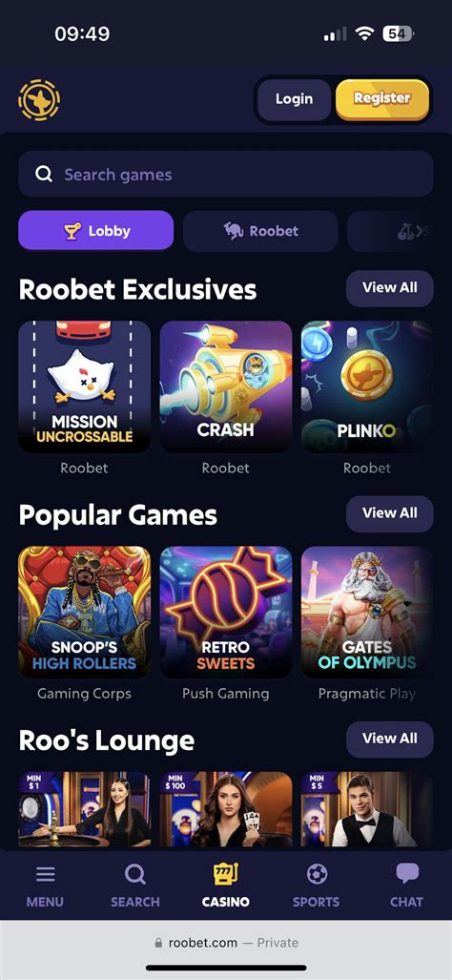Image resolution: width=452 pixels, height=980 pixels.
Task: View all Roobet Exclusives
Action: (390, 288)
